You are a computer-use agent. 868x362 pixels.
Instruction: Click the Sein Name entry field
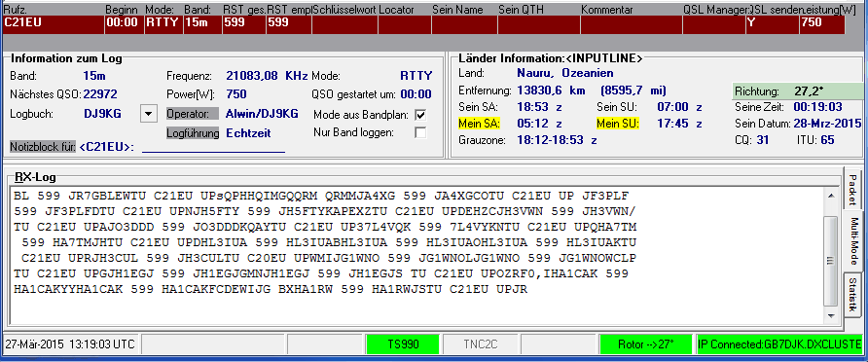pyautogui.click(x=464, y=25)
